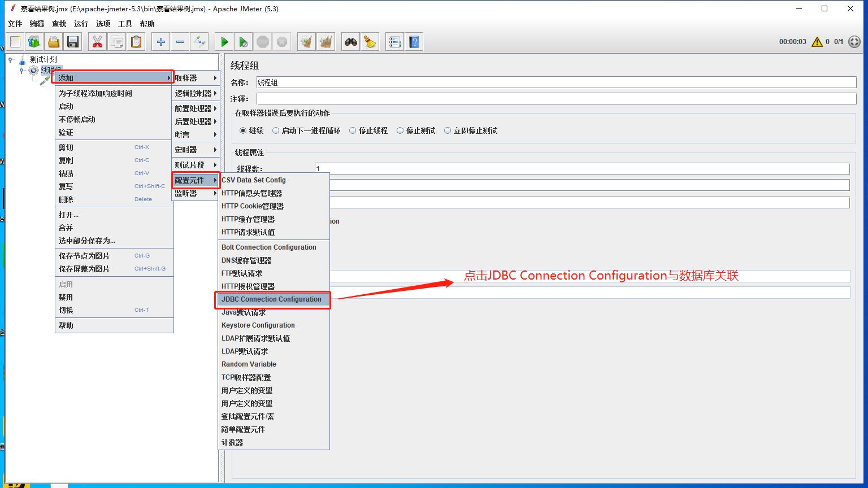
Task: Click in the 名称 input field
Action: (556, 82)
